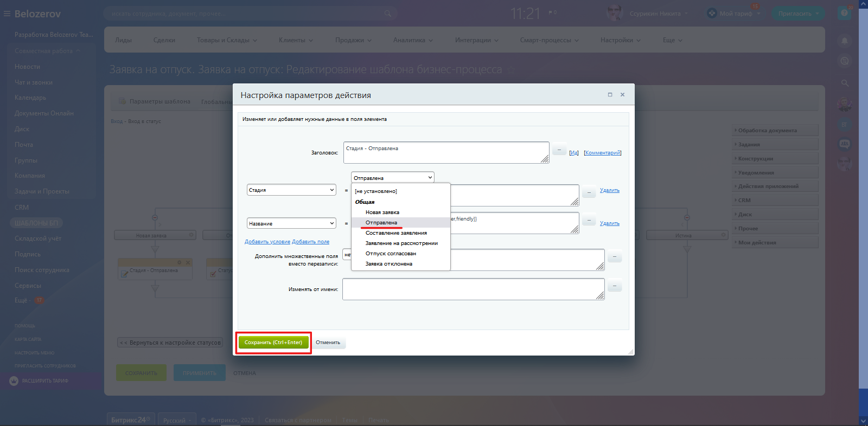
Task: Expand the Конструкции actions group
Action: pyautogui.click(x=775, y=159)
